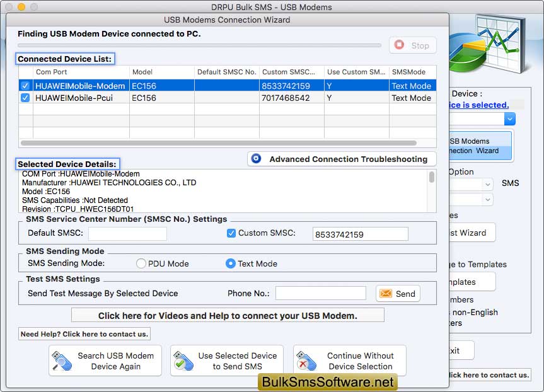Click the 'ice is selected.' link in background window
The height and width of the screenshot is (392, 544).
[x=479, y=105]
